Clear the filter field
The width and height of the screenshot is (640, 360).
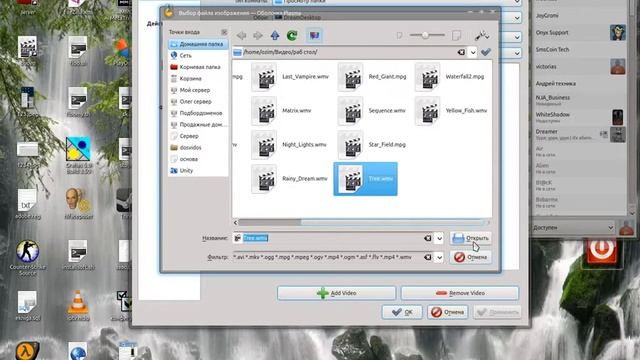point(428,257)
